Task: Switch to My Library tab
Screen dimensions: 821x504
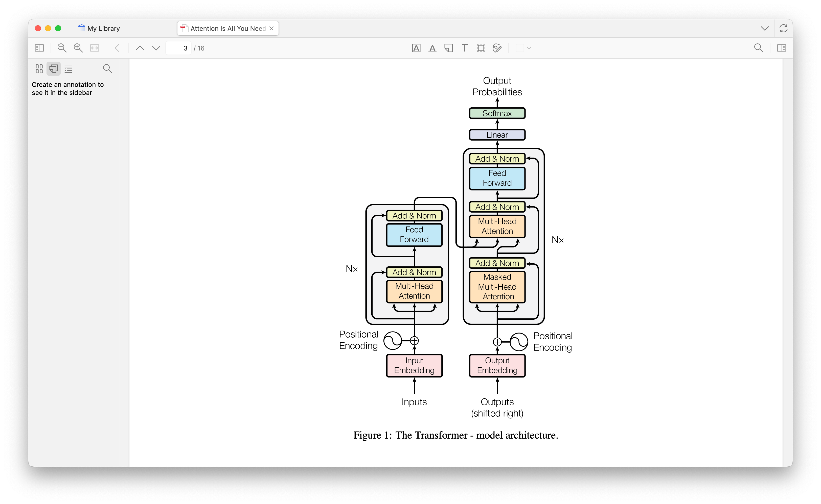Action: click(99, 28)
